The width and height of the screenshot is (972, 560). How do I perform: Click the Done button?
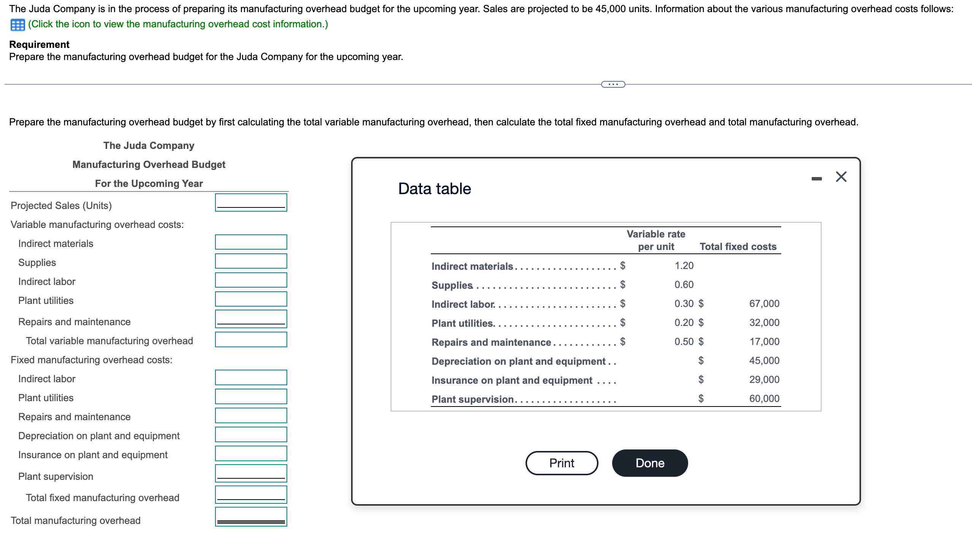(x=649, y=463)
